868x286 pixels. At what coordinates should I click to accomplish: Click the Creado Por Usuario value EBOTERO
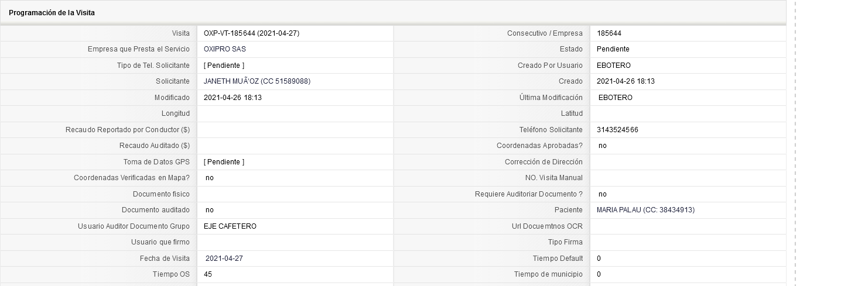coord(614,66)
